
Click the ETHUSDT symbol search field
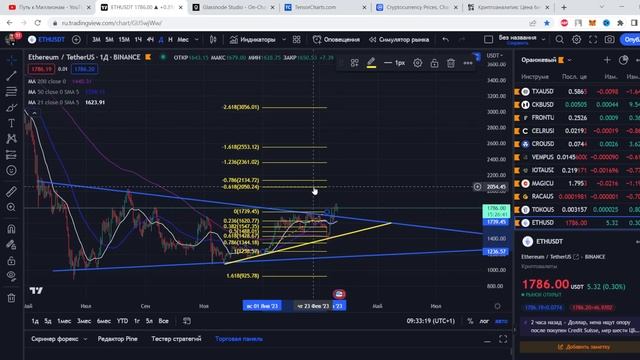click(47, 40)
